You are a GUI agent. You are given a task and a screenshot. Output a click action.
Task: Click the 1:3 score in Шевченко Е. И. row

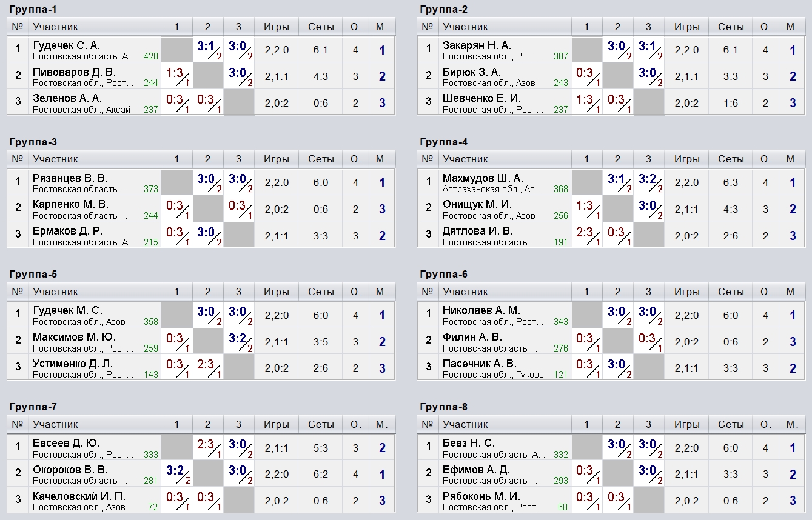586,103
